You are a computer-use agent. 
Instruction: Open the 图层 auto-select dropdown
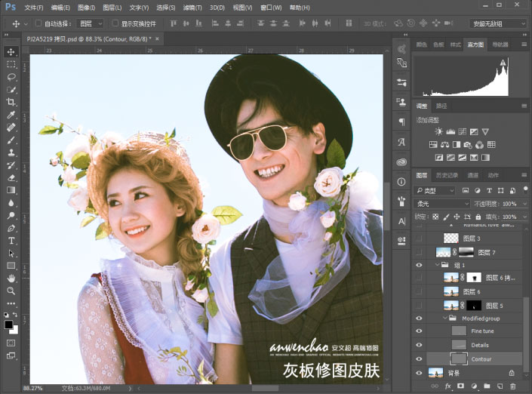tap(91, 23)
